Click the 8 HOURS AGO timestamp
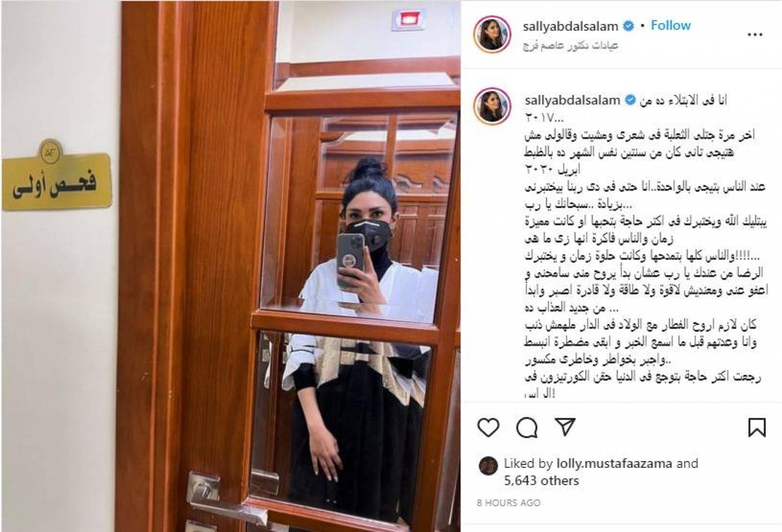 pos(509,503)
